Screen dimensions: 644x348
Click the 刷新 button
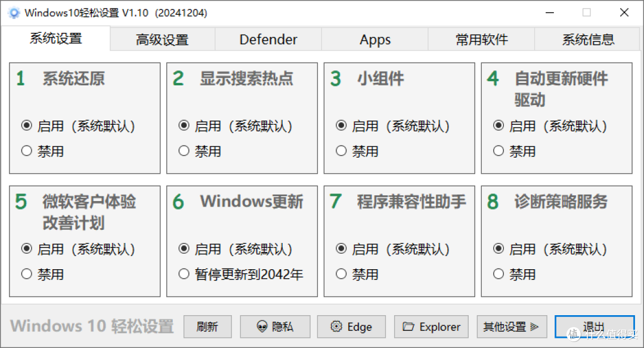pos(208,327)
